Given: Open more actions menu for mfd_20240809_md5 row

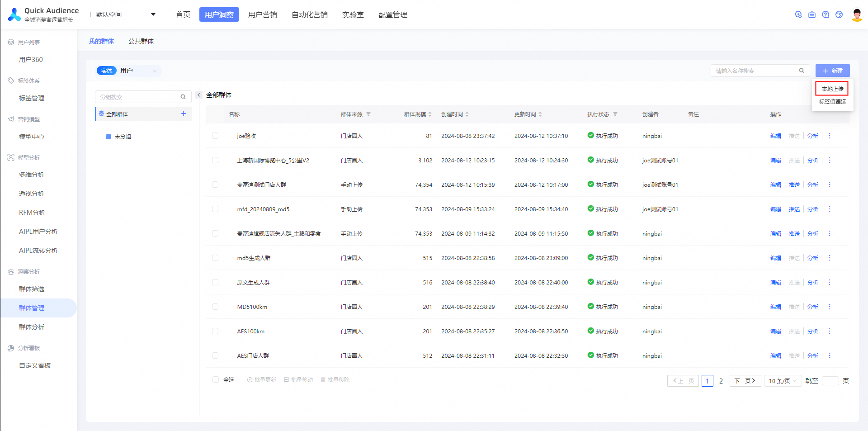Looking at the screenshot, I should [830, 209].
